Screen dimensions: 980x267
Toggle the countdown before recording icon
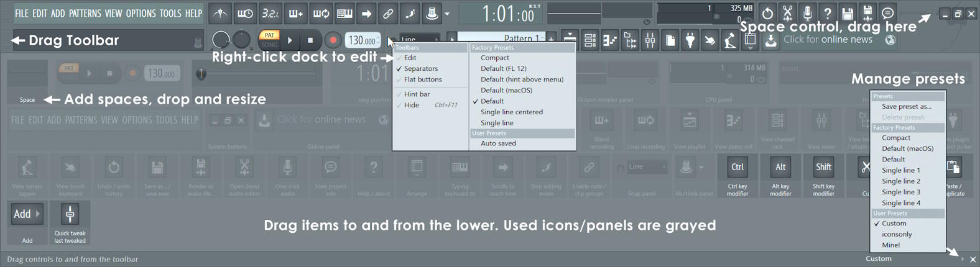click(270, 13)
